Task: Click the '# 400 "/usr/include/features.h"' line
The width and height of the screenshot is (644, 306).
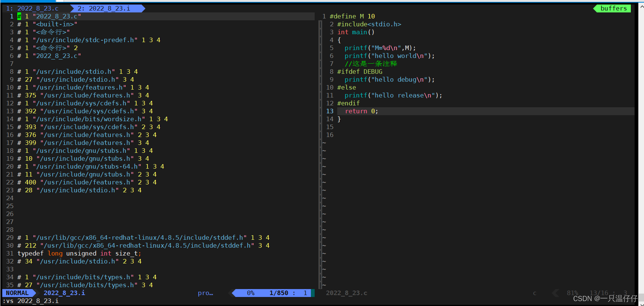Action: [87, 182]
